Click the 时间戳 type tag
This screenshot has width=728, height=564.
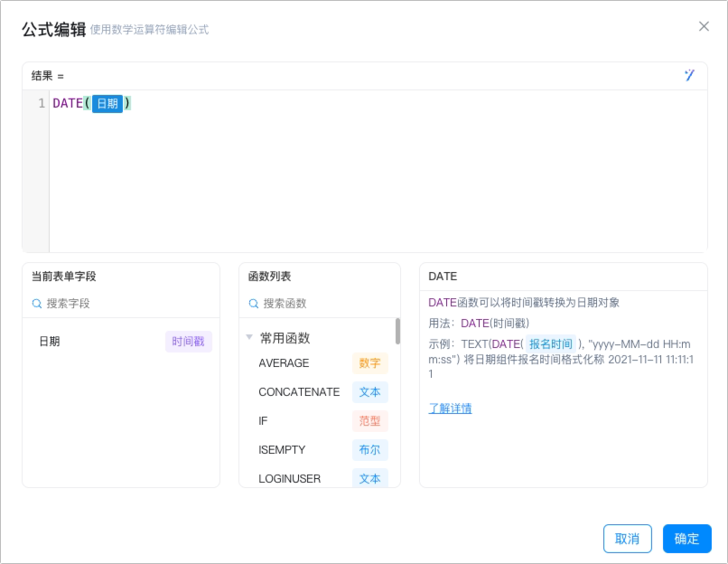pyautogui.click(x=189, y=342)
